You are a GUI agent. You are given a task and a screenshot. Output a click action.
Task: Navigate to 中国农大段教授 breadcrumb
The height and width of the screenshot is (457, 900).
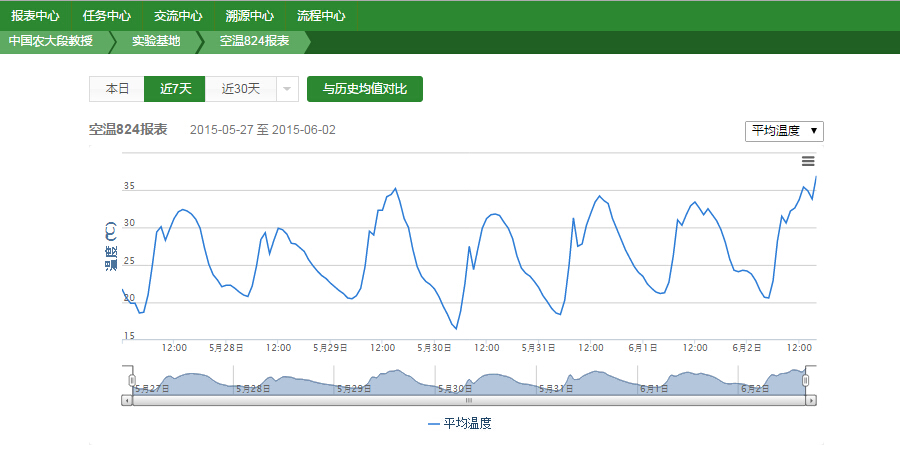click(x=51, y=41)
